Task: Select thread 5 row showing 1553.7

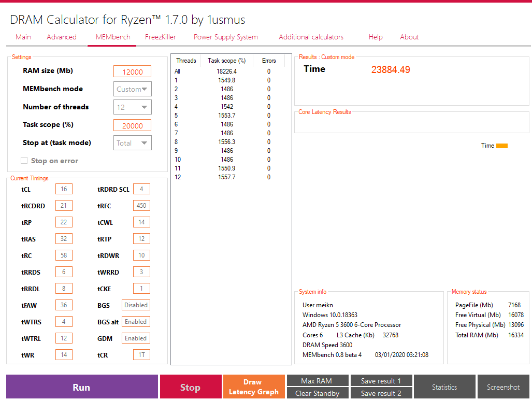Action: click(228, 116)
